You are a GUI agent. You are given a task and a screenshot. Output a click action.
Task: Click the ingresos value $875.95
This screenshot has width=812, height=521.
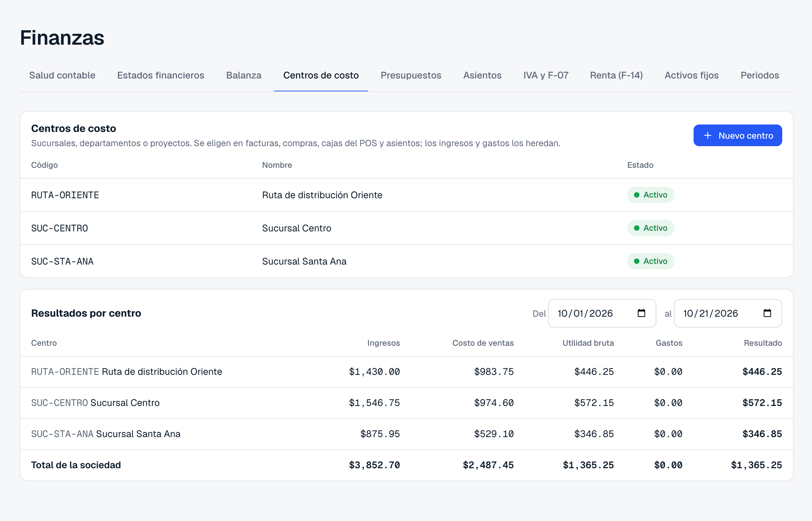tap(380, 434)
